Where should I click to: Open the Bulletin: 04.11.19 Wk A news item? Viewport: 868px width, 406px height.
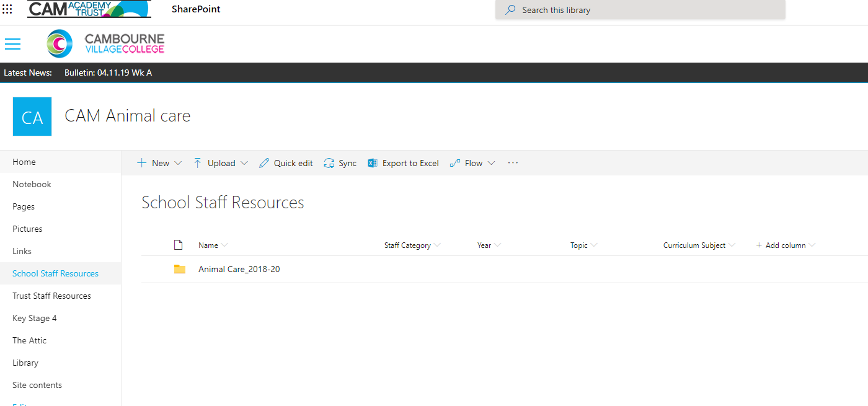point(108,73)
